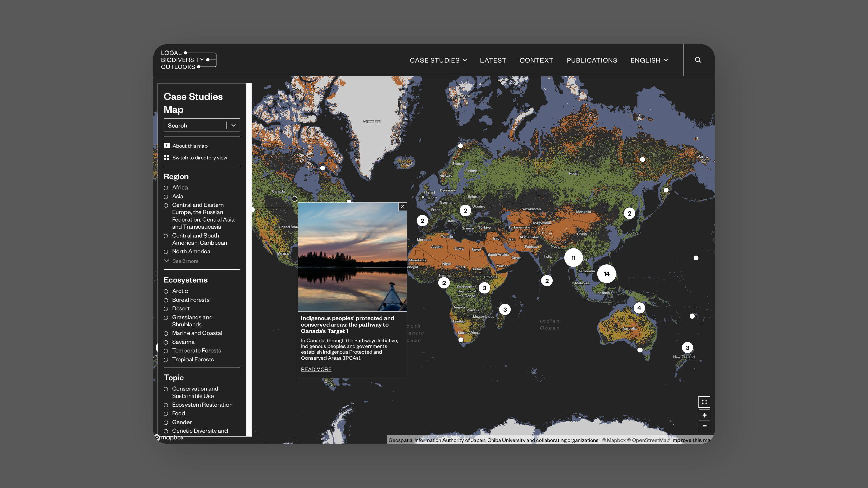Toggle fullscreen map view
The height and width of the screenshot is (488, 868).
click(704, 402)
